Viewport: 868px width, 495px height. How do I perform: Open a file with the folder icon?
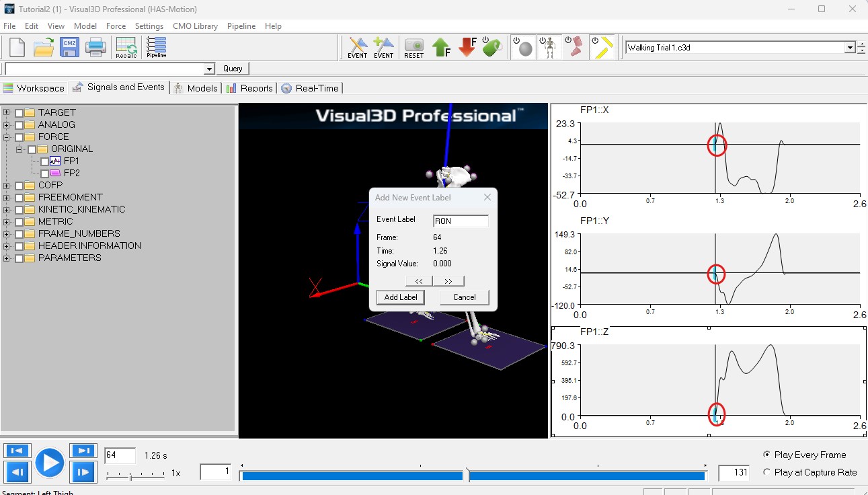[44, 47]
